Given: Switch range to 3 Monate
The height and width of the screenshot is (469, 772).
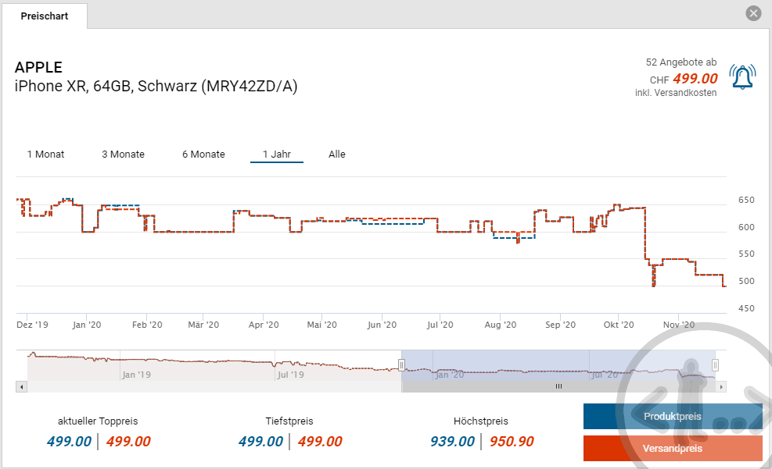Looking at the screenshot, I should (123, 154).
